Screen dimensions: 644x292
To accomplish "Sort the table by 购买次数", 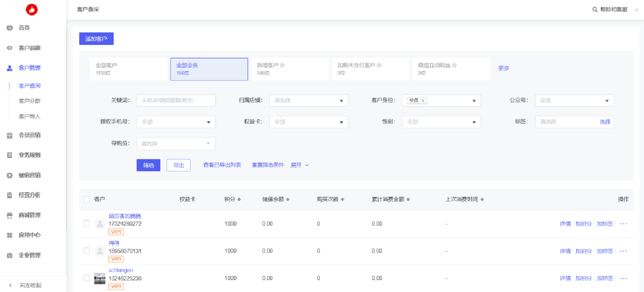I will [x=342, y=199].
